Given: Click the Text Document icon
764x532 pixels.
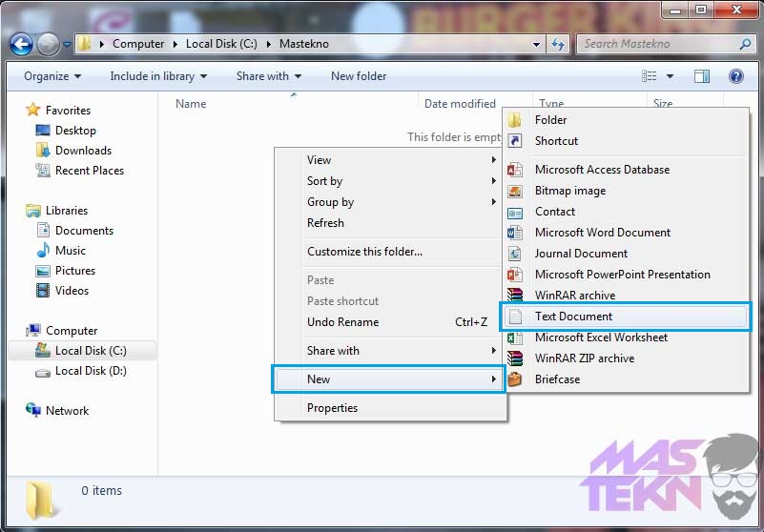Looking at the screenshot, I should [x=515, y=317].
